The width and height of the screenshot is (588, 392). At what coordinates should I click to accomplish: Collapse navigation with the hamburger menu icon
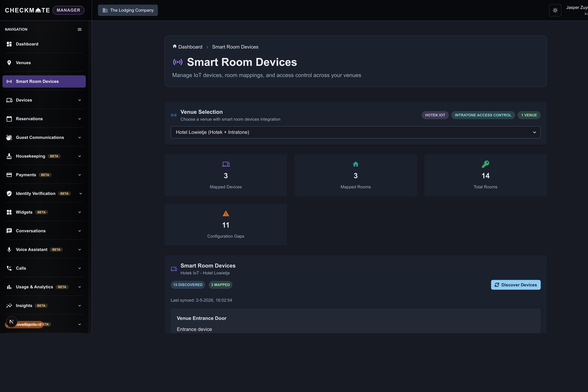[x=80, y=30]
